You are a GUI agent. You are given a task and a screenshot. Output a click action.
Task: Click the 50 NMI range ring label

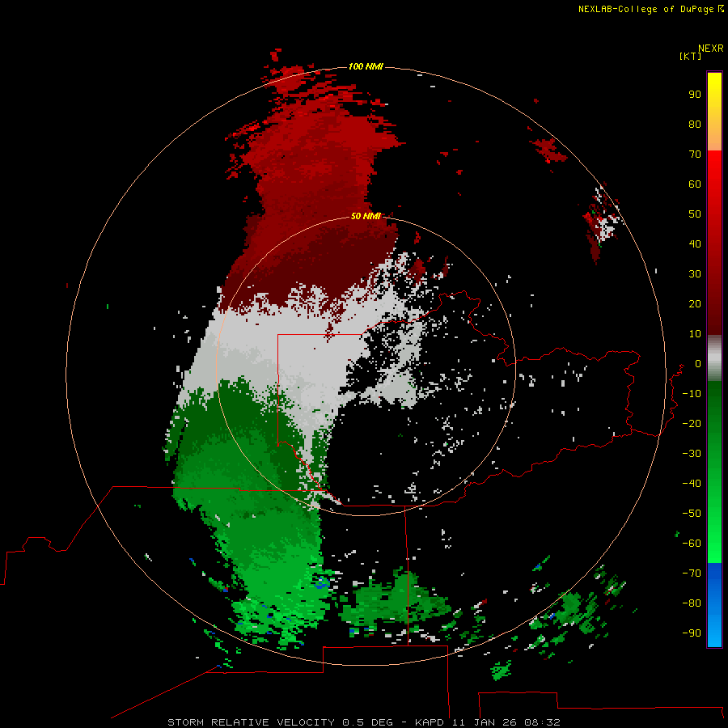pos(366,216)
